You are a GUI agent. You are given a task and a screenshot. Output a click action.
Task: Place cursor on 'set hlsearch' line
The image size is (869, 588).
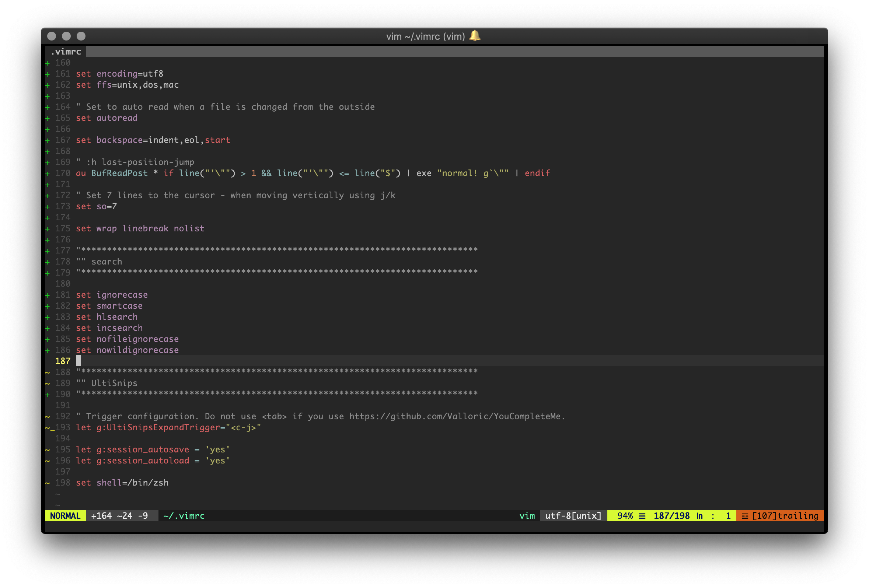point(107,317)
